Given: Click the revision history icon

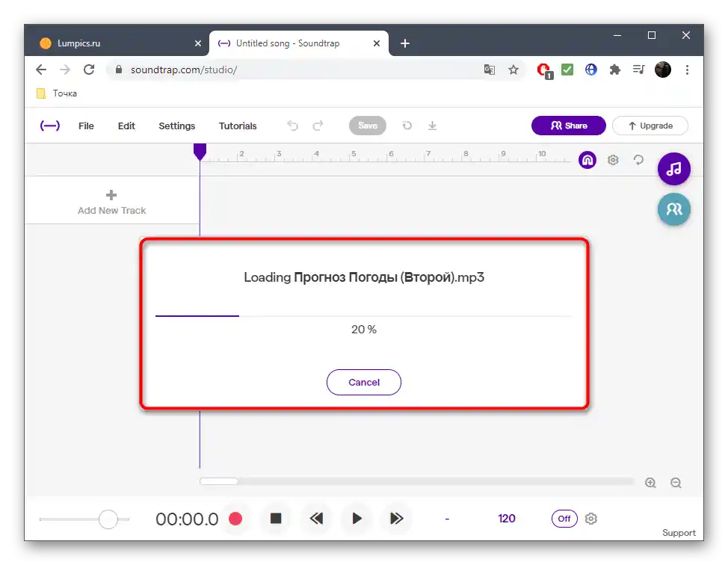Looking at the screenshot, I should click(407, 126).
